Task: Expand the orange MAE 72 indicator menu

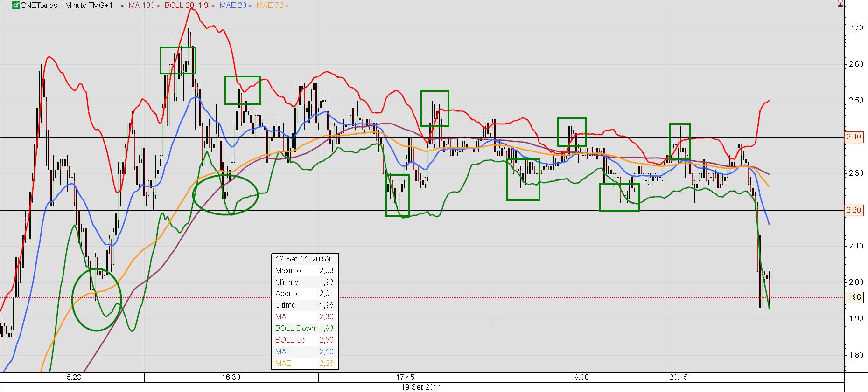Action: pyautogui.click(x=286, y=6)
